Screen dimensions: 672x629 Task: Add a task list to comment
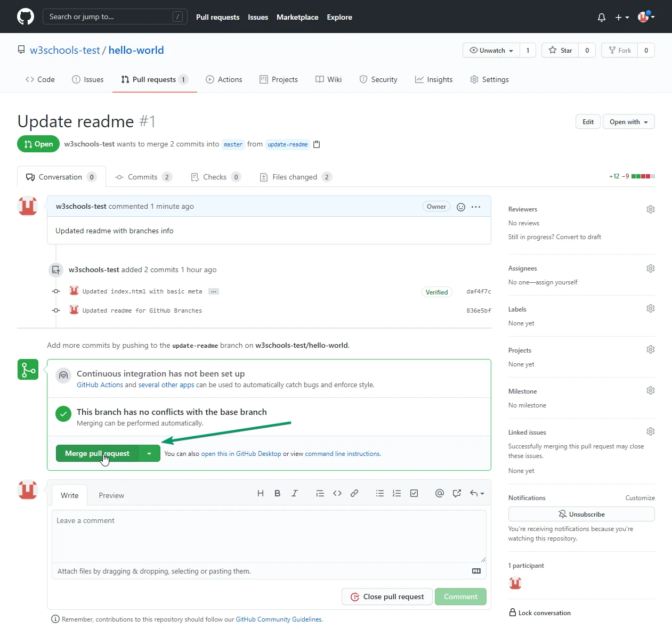click(414, 494)
